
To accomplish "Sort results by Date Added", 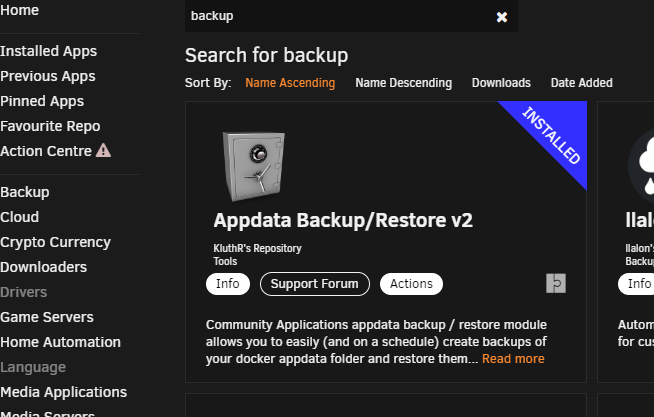I will coord(581,83).
